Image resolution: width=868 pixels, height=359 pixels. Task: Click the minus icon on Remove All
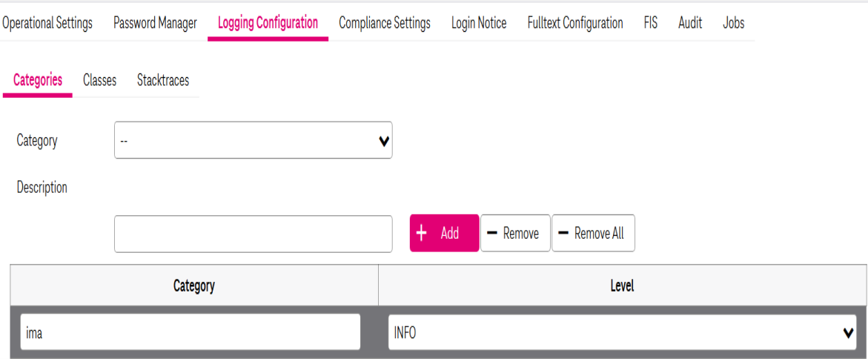pos(563,234)
